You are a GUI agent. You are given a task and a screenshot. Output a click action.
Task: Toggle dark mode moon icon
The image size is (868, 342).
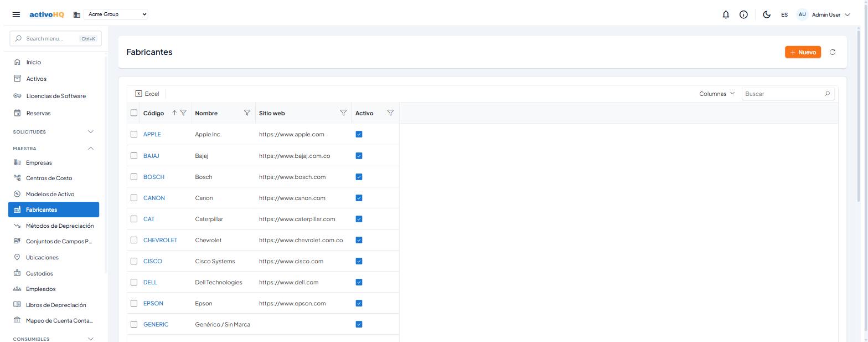click(x=767, y=15)
